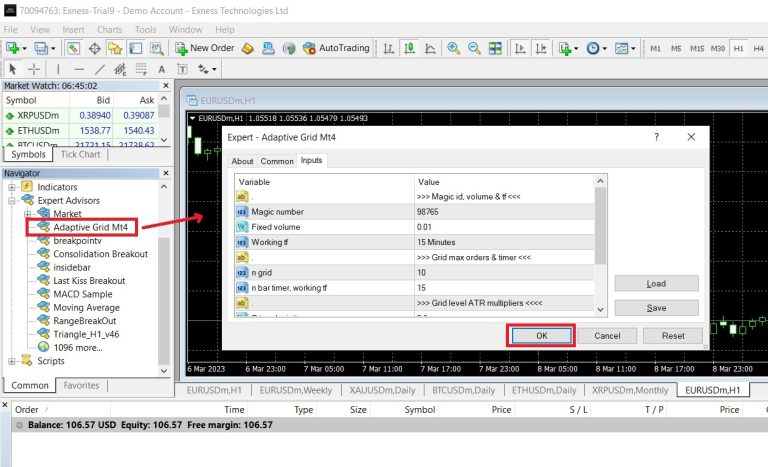Click the line chart type icon
The image size is (768, 467).
(430, 48)
